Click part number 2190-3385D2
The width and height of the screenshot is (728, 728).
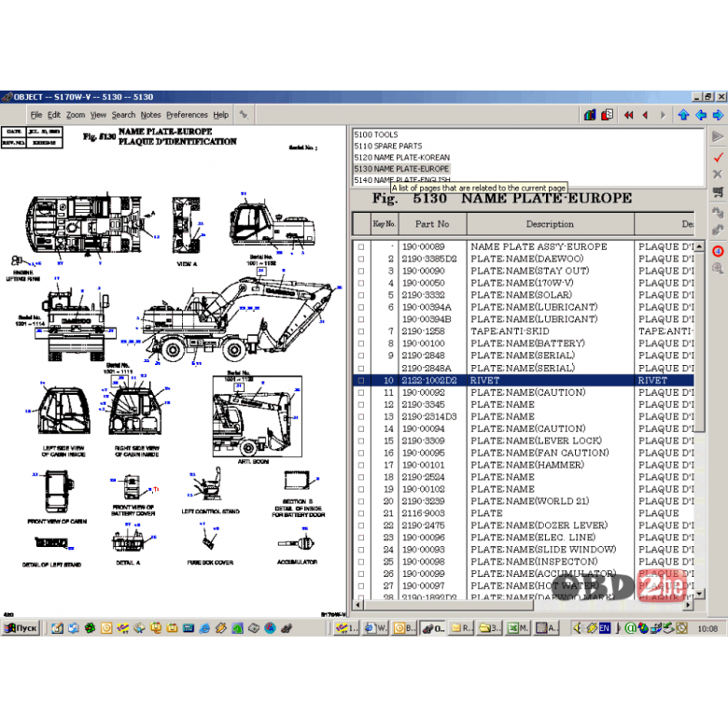click(x=429, y=259)
